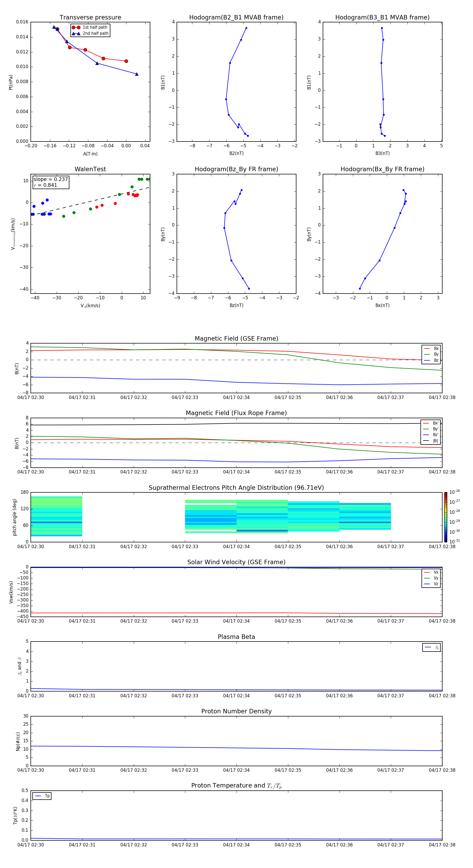
Task: Click 'Hodogram(Bz_By FR frame)' title
Action: coord(236,169)
